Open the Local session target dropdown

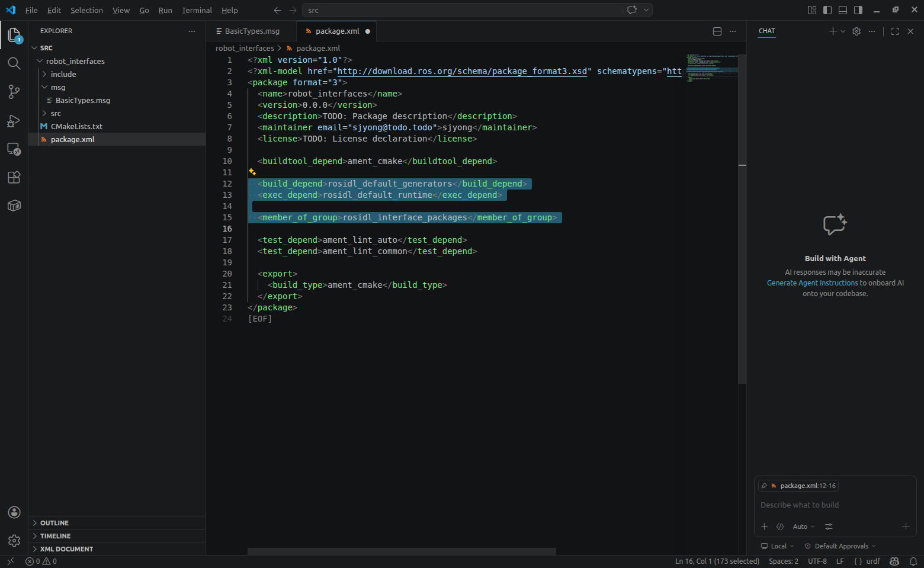(x=778, y=546)
